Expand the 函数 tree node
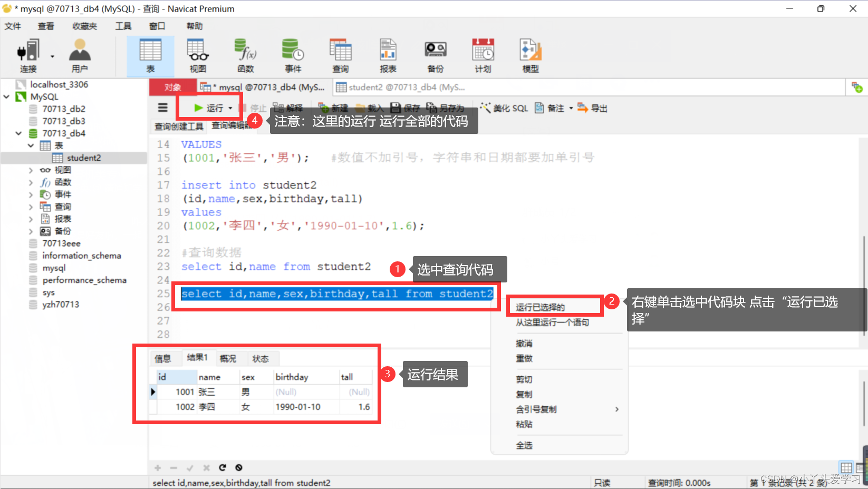The height and width of the screenshot is (489, 868). 31,182
